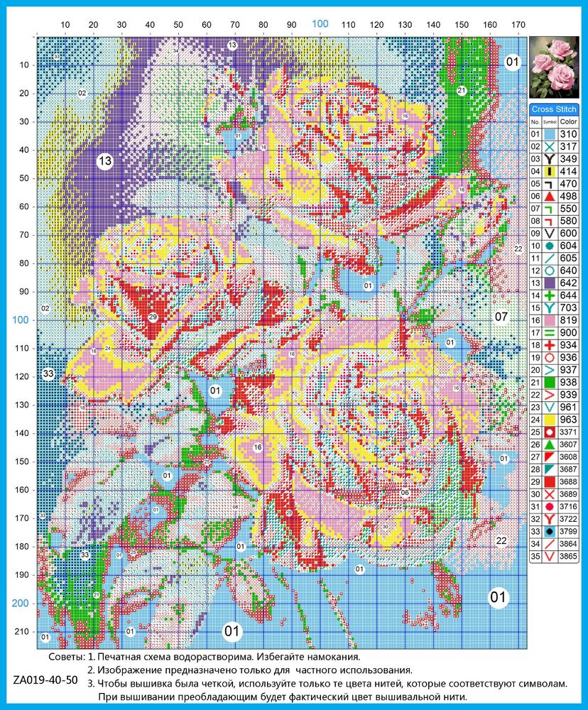
Task: Click the red octagon symbol for color 3716
Action: click(549, 507)
